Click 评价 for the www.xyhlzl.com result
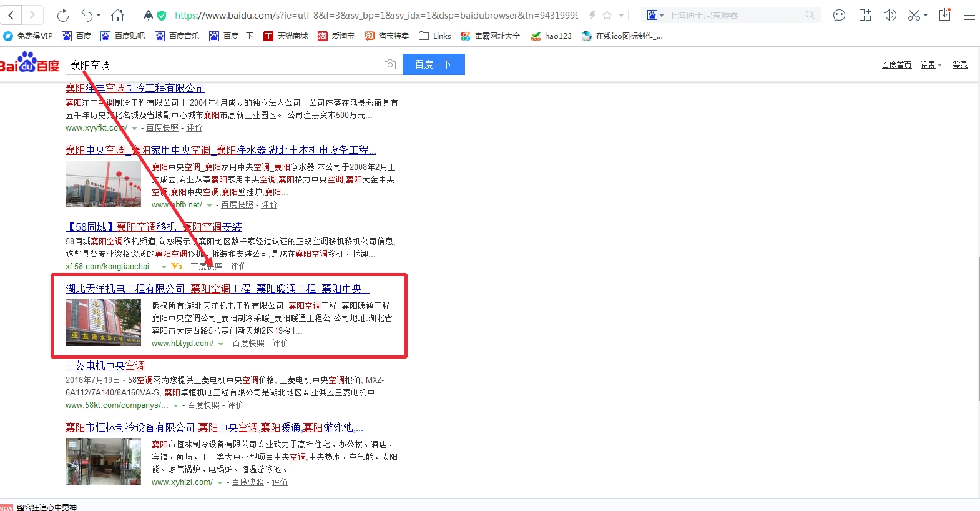The height and width of the screenshot is (511, 980). pyautogui.click(x=280, y=482)
